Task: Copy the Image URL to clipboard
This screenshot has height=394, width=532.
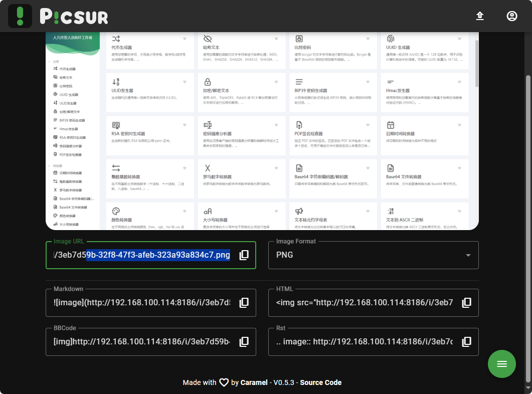Action: (x=244, y=255)
